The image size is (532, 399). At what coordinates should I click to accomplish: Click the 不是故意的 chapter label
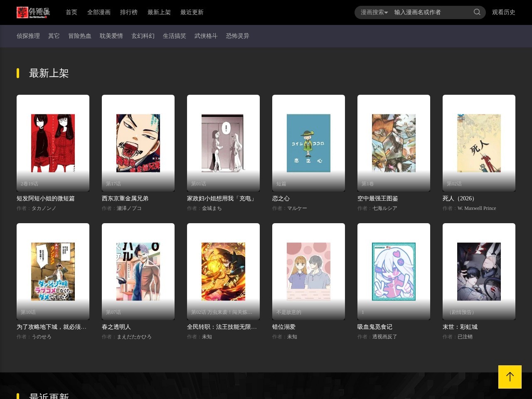coord(289,312)
